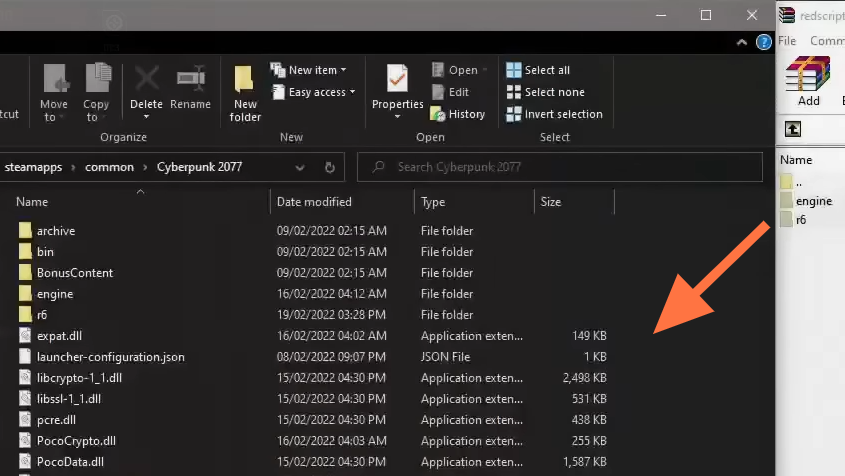Open Properties from the ribbon
845x476 pixels.
tap(397, 86)
